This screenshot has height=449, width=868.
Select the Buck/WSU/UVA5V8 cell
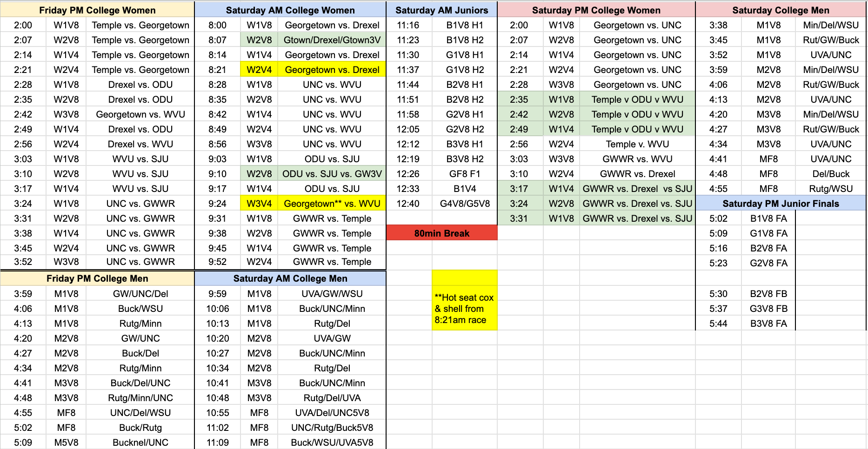(332, 442)
